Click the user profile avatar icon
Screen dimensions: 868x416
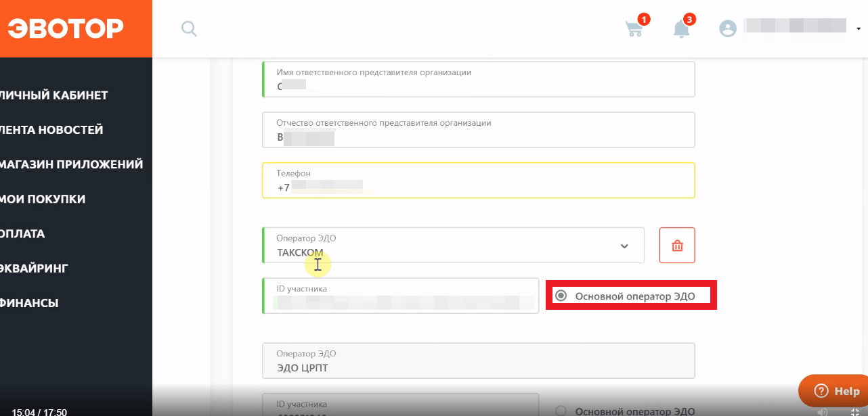[x=727, y=28]
